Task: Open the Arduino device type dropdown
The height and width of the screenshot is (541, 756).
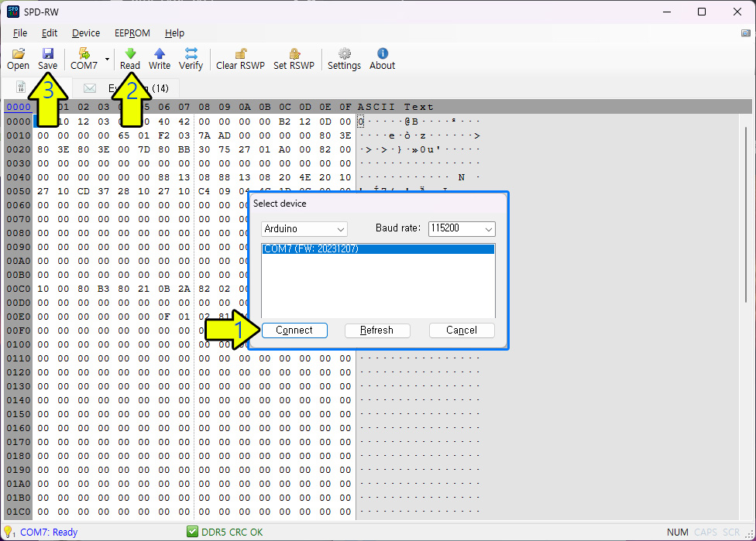Action: [304, 229]
